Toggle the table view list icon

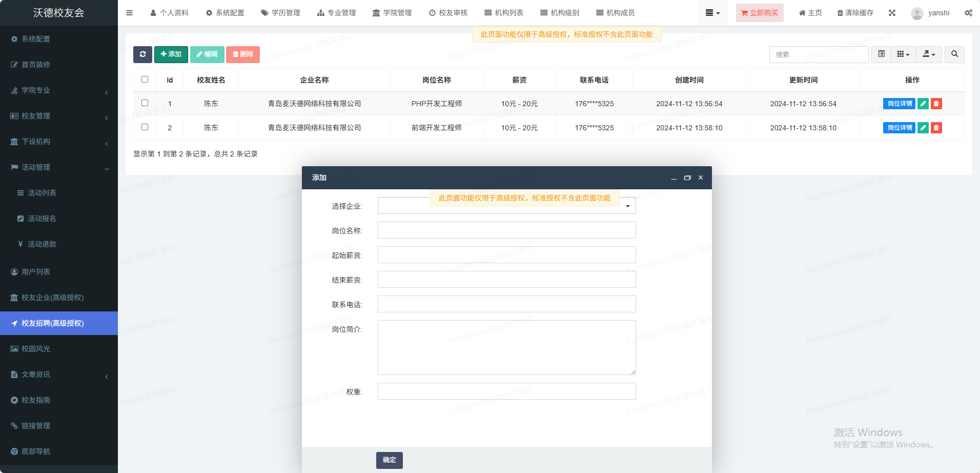(881, 54)
